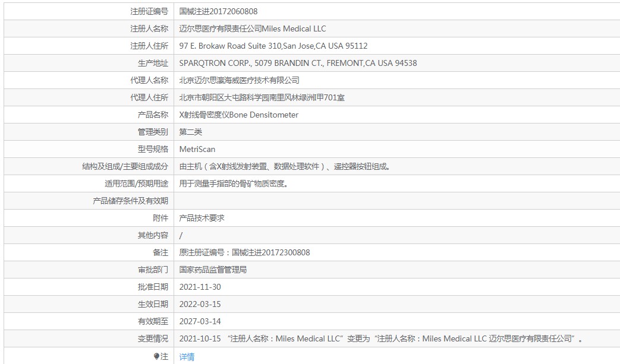Screen dimensions: 620x364
Task: Click the 代理人住所 field label
Action: 149,97
